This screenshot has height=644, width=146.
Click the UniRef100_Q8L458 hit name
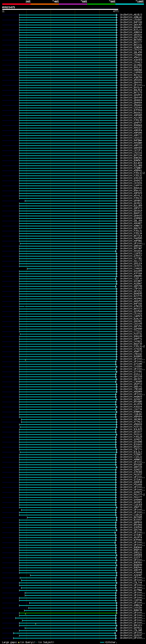(x=131, y=53)
